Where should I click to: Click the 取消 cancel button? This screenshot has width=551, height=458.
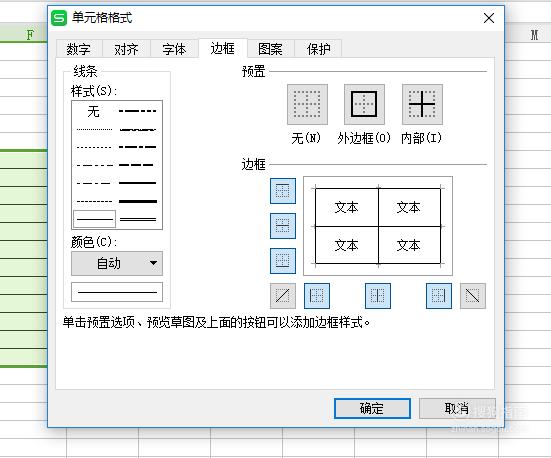(457, 408)
